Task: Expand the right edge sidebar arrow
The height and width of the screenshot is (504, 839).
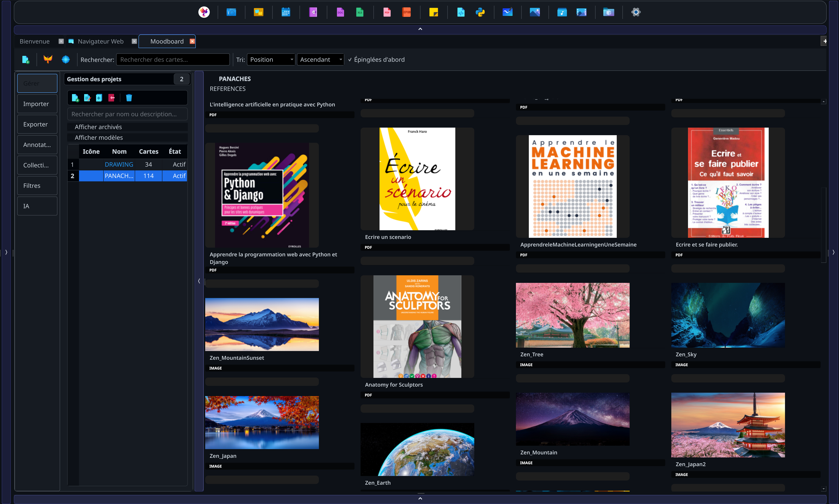Action: pyautogui.click(x=833, y=252)
